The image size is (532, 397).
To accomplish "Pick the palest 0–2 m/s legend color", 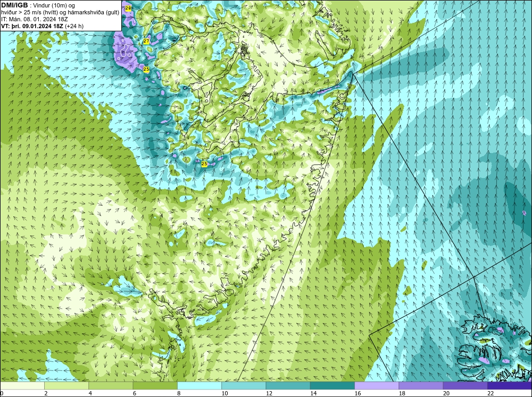I will [22, 385].
